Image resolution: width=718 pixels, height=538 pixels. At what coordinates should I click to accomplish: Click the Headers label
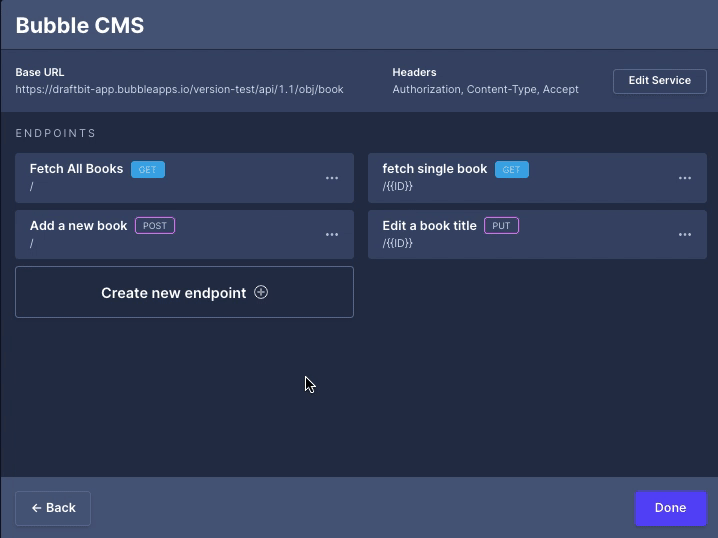point(414,72)
